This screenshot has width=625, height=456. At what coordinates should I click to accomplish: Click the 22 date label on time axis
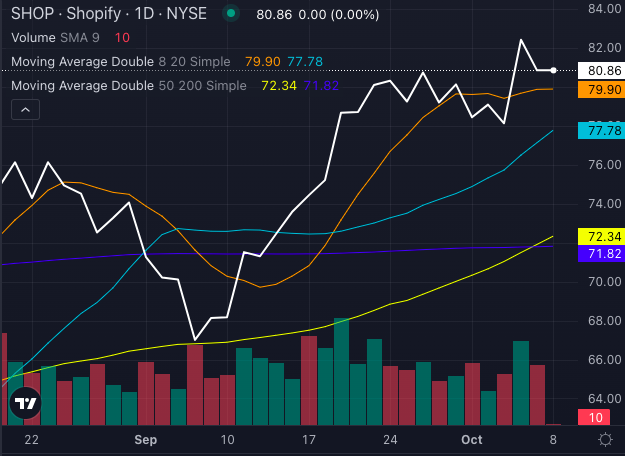pos(31,440)
